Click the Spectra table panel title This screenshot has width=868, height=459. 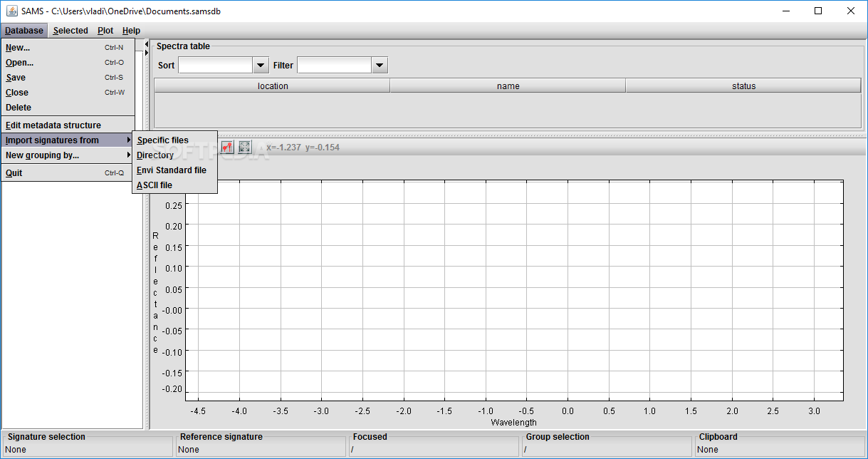183,46
